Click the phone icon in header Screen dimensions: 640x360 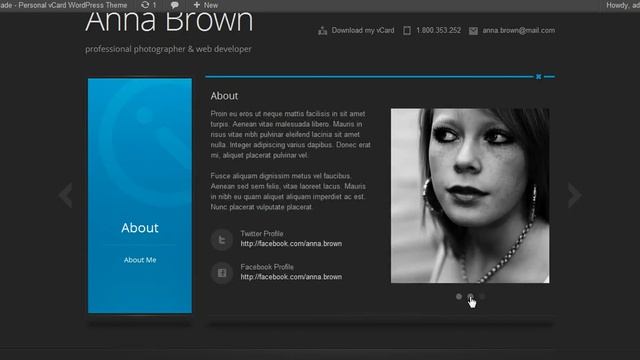[407, 31]
